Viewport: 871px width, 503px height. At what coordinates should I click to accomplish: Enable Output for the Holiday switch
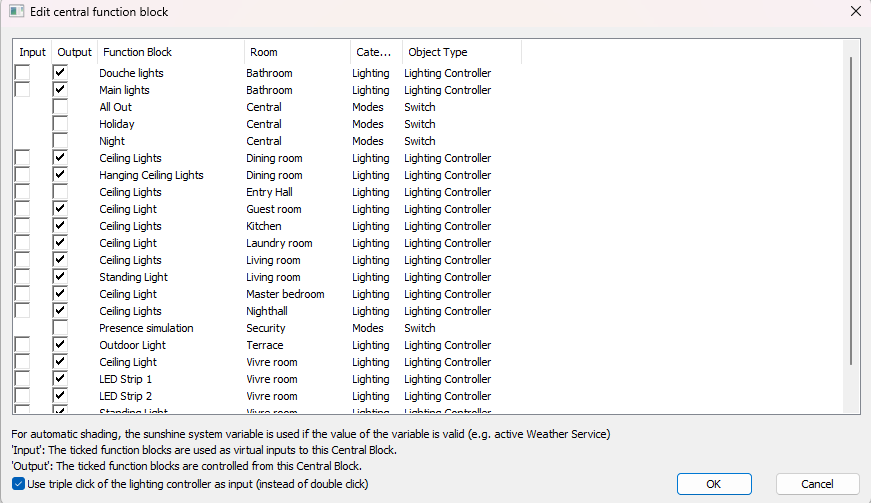pyautogui.click(x=60, y=124)
